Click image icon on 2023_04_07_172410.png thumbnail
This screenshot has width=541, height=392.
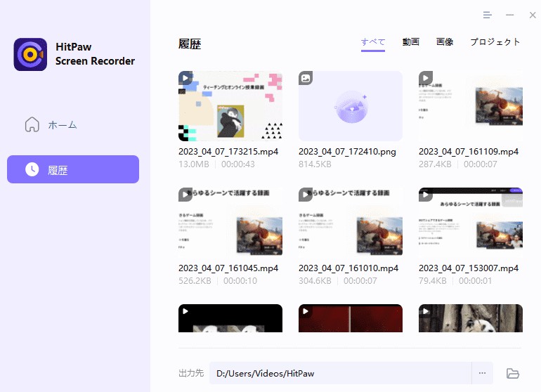tap(306, 78)
